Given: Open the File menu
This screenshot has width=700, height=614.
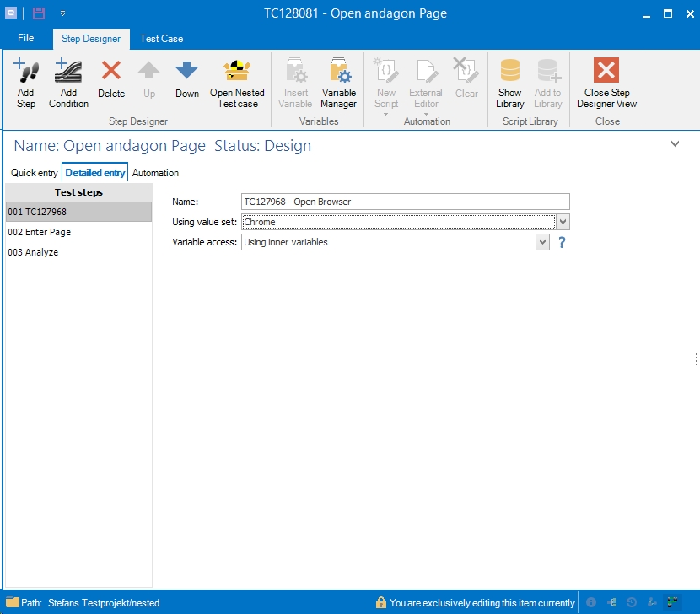Looking at the screenshot, I should coord(26,38).
